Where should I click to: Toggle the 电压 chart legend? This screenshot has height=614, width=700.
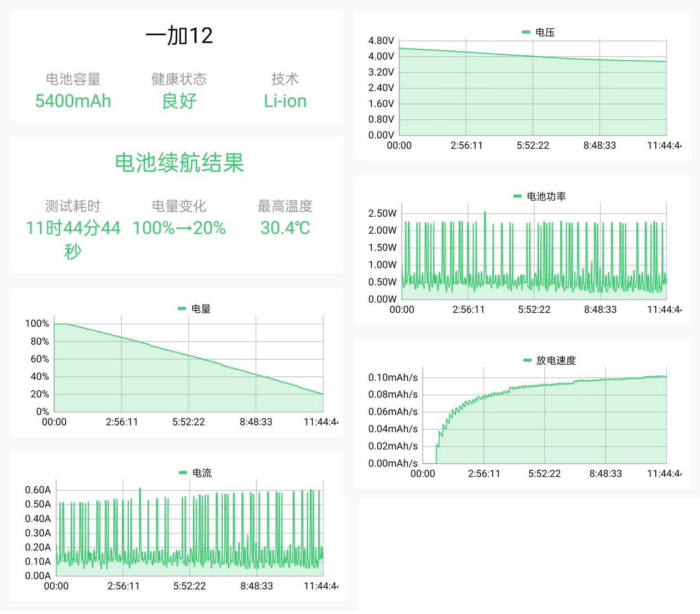coord(539,33)
